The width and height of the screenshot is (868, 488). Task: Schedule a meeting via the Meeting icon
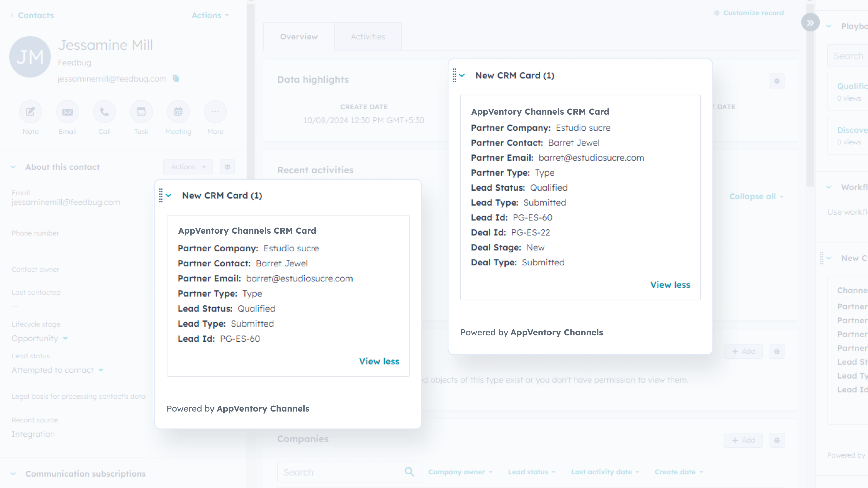tap(178, 111)
